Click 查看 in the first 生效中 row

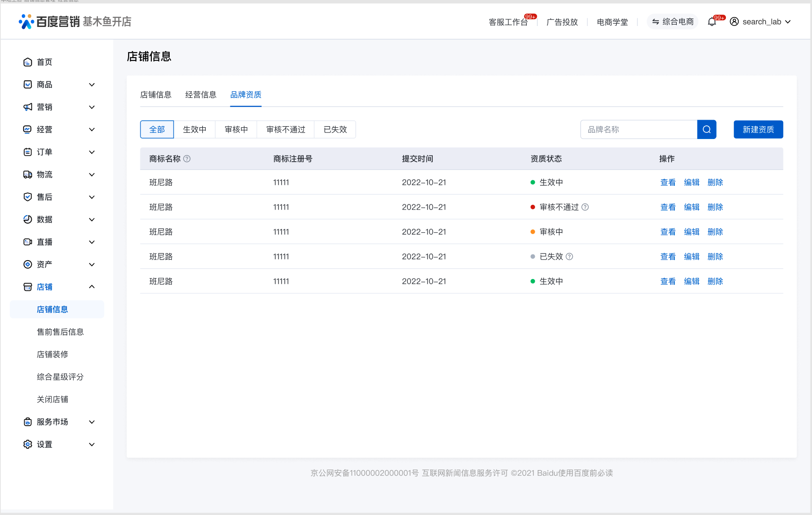668,183
